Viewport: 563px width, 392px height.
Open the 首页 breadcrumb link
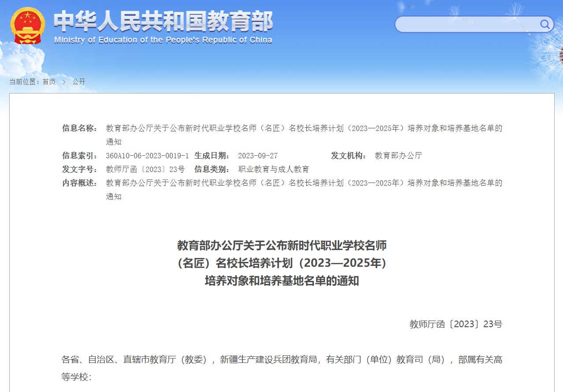(x=49, y=82)
